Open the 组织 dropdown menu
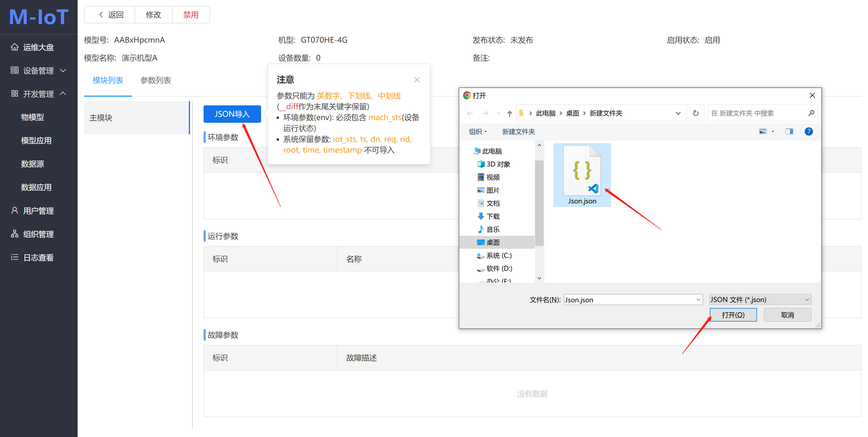868x437 pixels. tap(477, 132)
